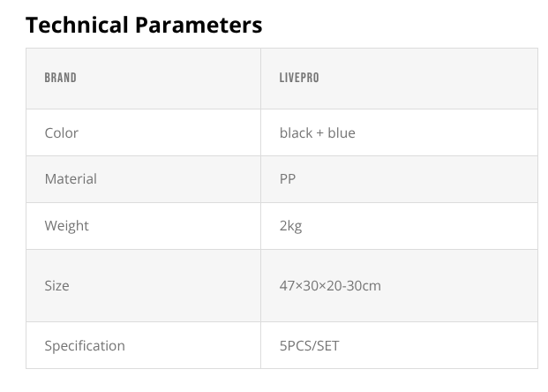Click the Size row label
The width and height of the screenshot is (548, 392).
pyautogui.click(x=56, y=285)
